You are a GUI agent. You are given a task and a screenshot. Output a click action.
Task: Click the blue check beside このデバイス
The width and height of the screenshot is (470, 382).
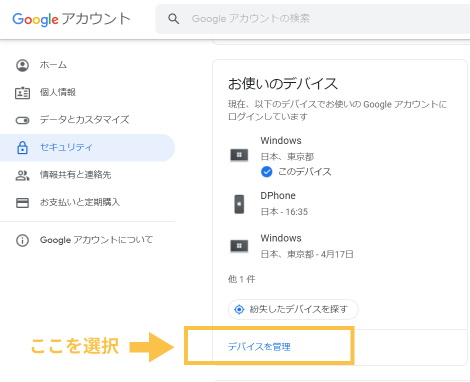[x=266, y=172]
